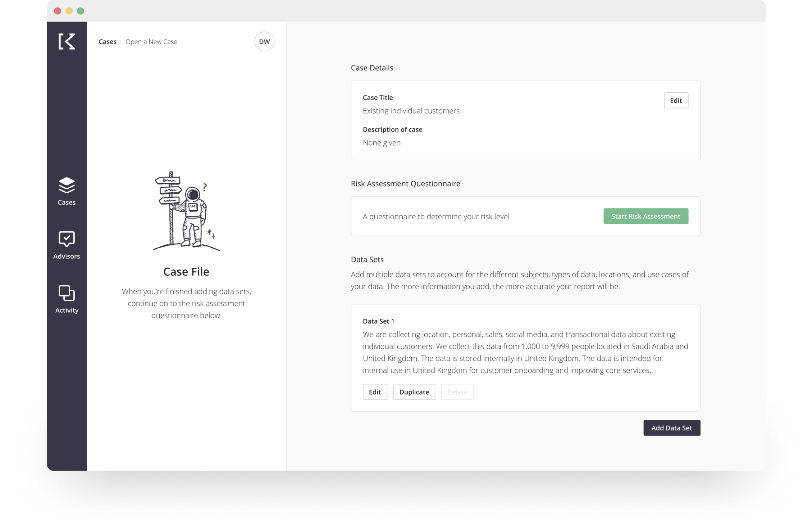The image size is (812, 524).
Task: Click the None given description text
Action: coord(382,142)
